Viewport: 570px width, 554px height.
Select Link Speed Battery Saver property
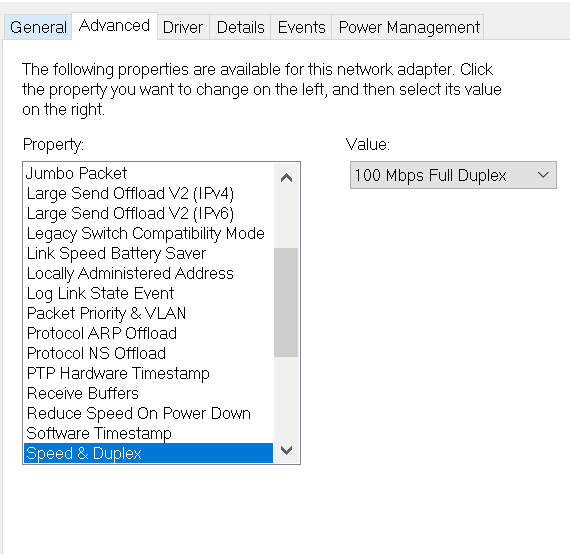coord(148,253)
